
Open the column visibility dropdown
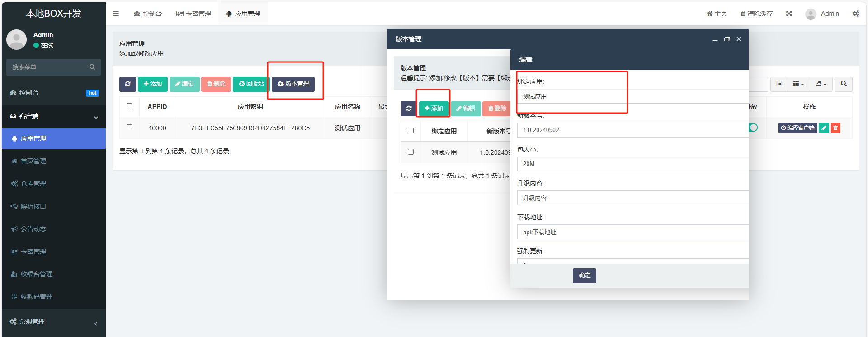pos(798,84)
